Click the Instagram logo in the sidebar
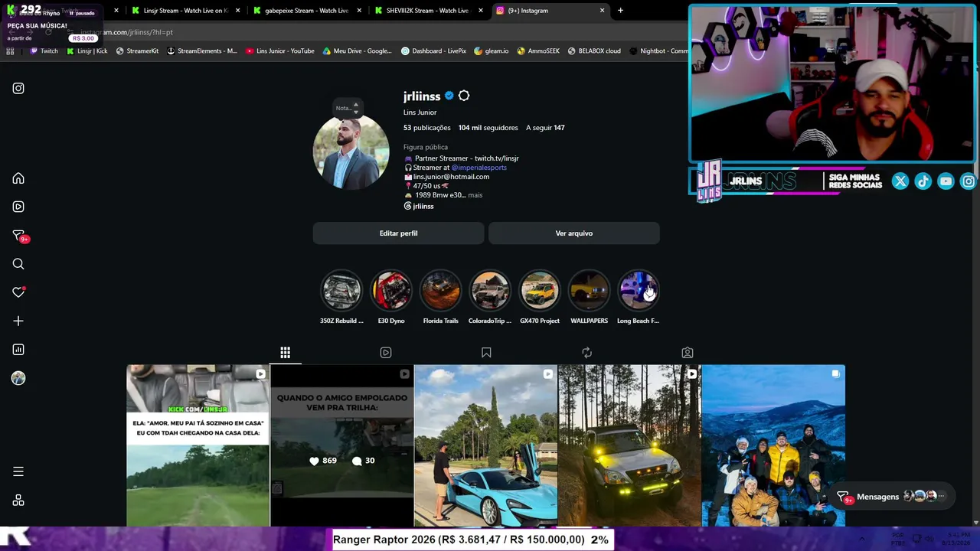Screen dimensions: 980x551 click(x=18, y=88)
